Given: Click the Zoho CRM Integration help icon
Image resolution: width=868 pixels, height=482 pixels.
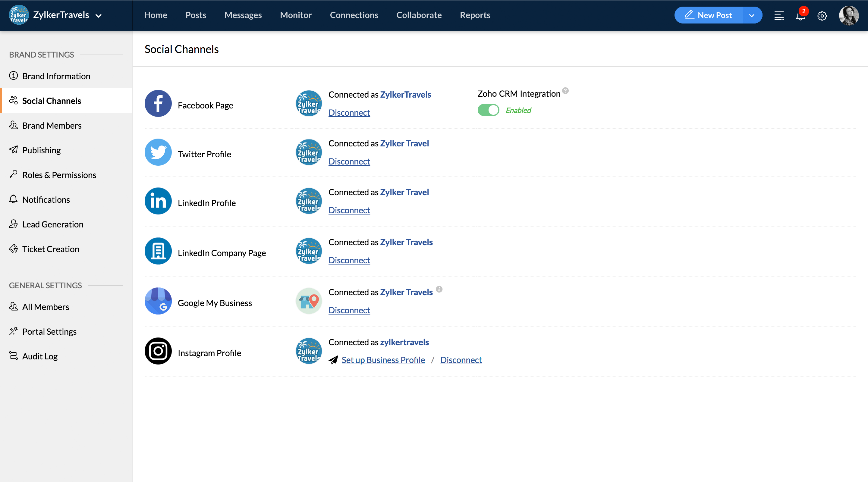Looking at the screenshot, I should 565,91.
